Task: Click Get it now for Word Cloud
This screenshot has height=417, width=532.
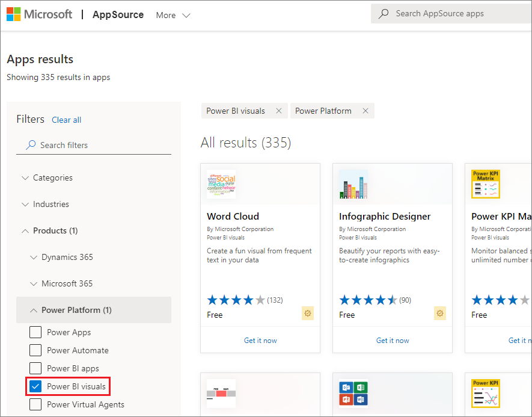Action: pyautogui.click(x=260, y=340)
